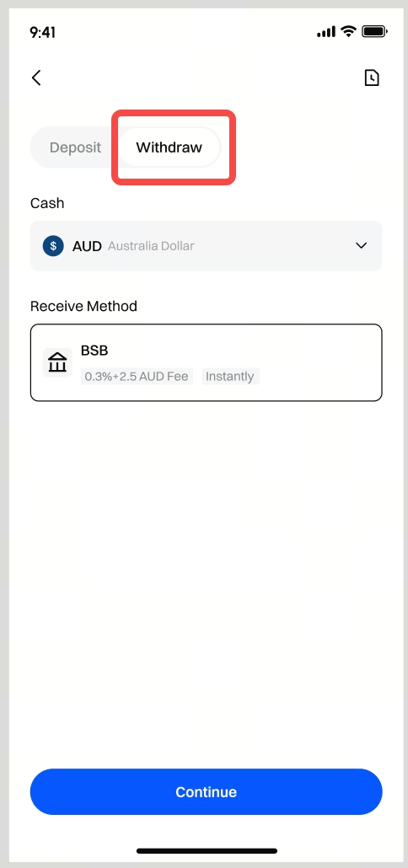The image size is (408, 868).
Task: Click the Receive Method heading
Action: tap(83, 306)
